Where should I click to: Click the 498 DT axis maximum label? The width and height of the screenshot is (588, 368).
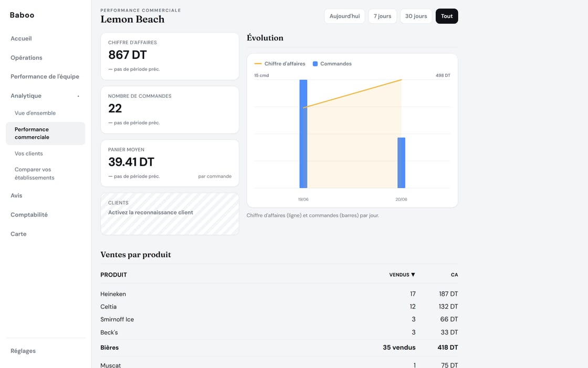tap(443, 76)
